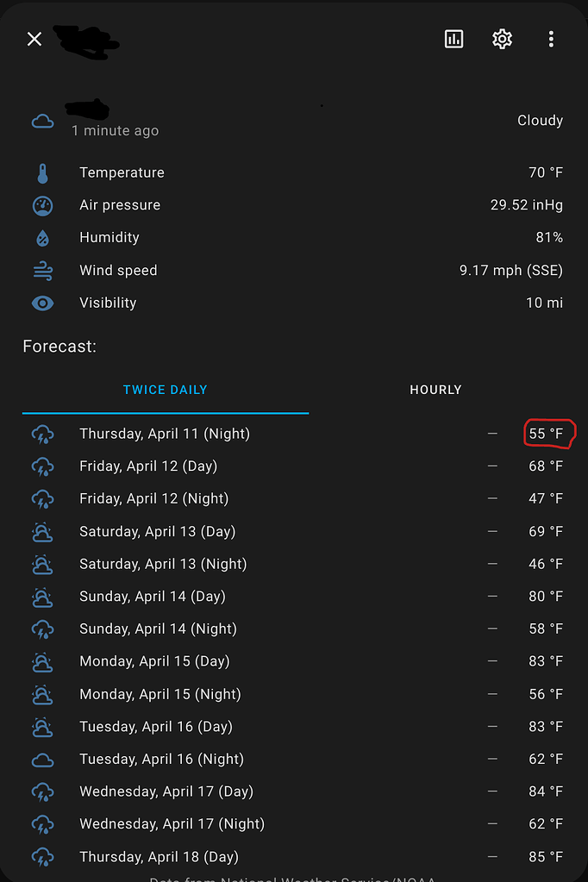This screenshot has width=588, height=882.
Task: Click the thermometer Temperature icon
Action: (43, 172)
